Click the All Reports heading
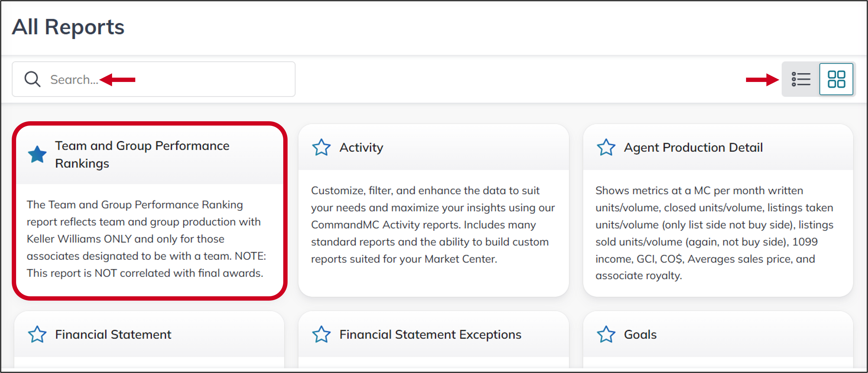868x373 pixels. coord(68,27)
